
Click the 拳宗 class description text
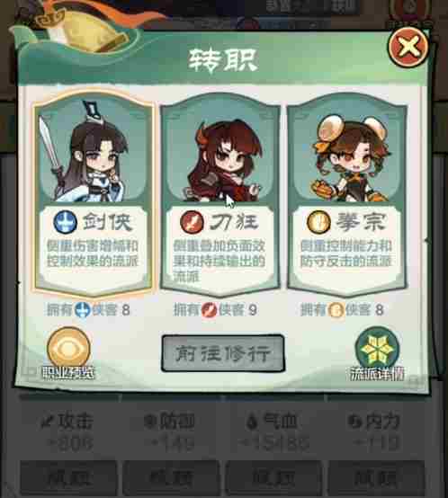click(346, 253)
